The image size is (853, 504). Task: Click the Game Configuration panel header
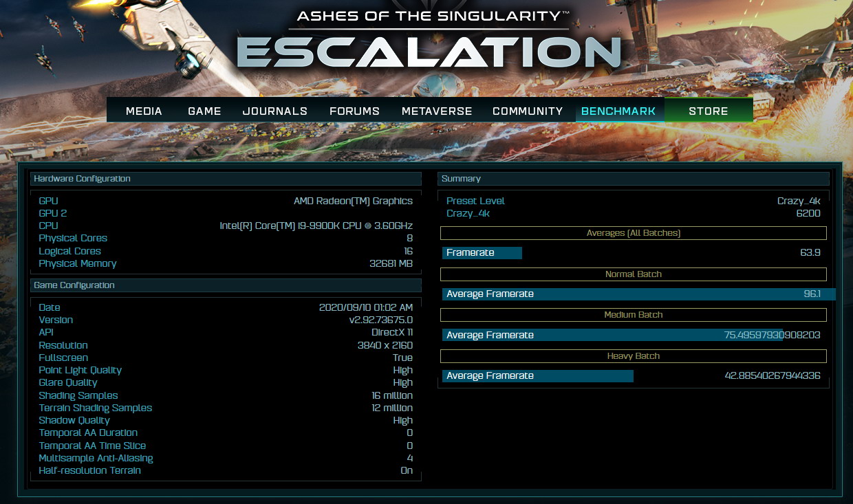226,285
